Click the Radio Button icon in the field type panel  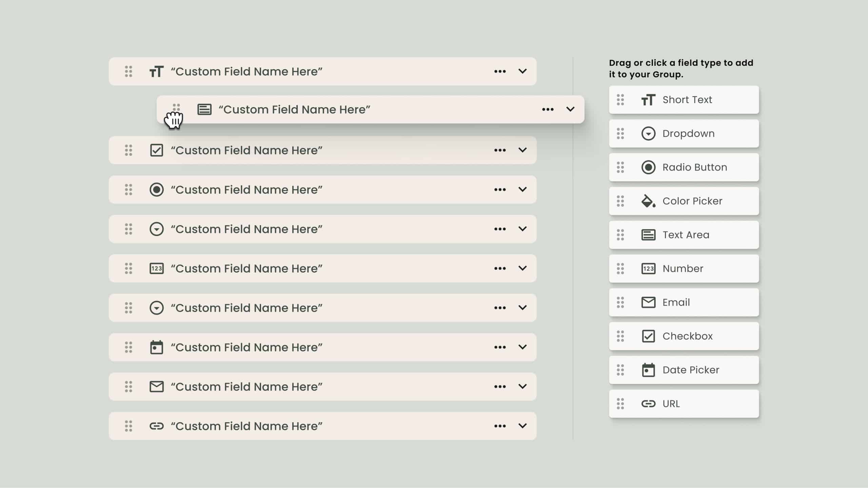coord(648,167)
